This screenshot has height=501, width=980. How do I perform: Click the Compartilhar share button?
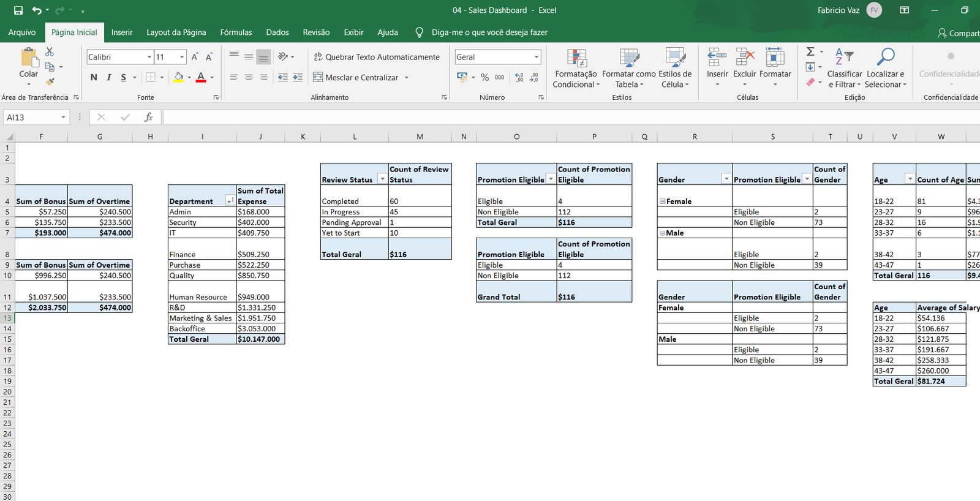coord(959,32)
